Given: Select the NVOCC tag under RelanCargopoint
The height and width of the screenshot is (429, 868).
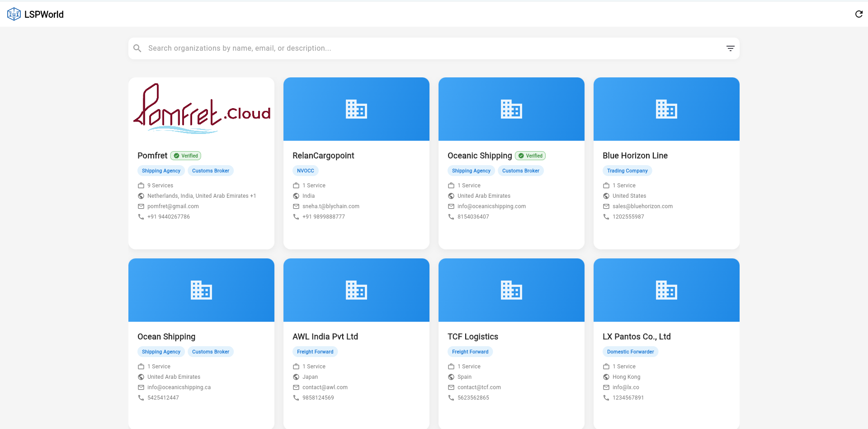Looking at the screenshot, I should pyautogui.click(x=306, y=171).
